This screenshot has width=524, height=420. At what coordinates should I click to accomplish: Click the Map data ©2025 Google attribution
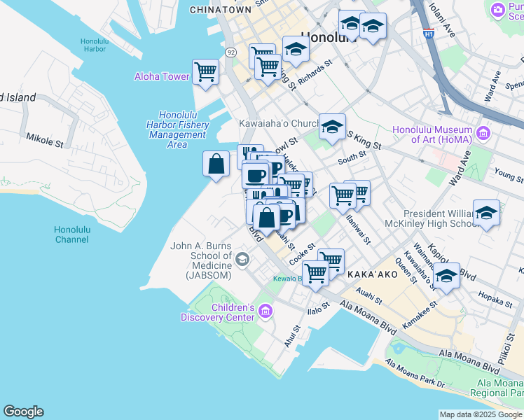(x=481, y=414)
